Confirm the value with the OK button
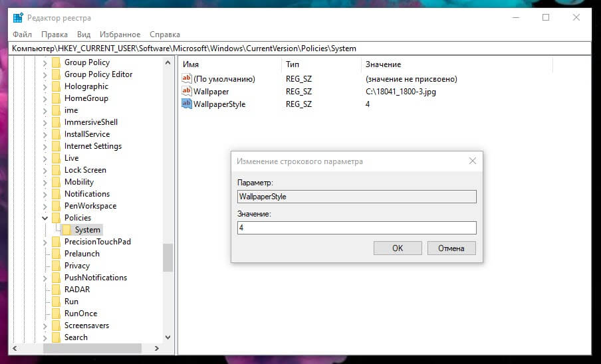Viewport: 601px width, 364px height. click(398, 248)
